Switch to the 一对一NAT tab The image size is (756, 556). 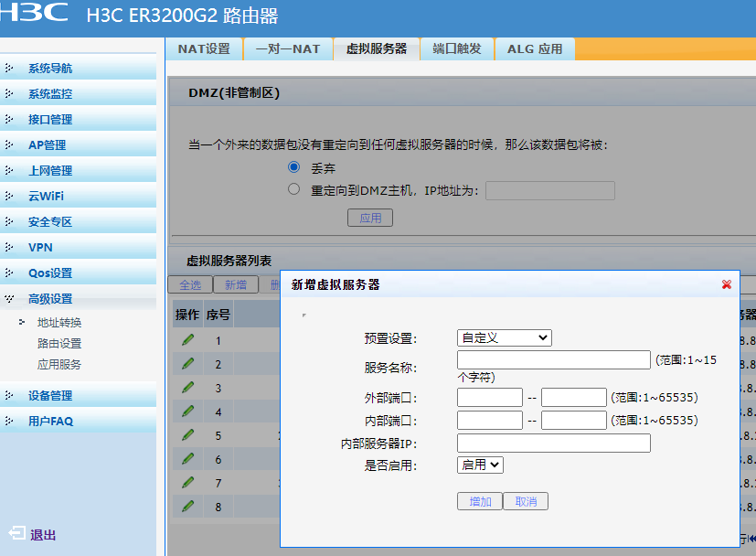[288, 49]
